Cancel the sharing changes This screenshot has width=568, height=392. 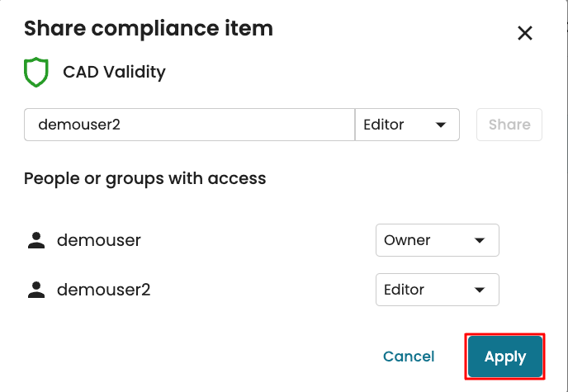[x=409, y=357]
